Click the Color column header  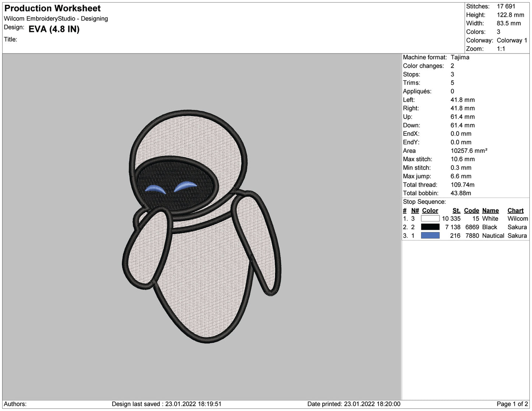coord(430,210)
